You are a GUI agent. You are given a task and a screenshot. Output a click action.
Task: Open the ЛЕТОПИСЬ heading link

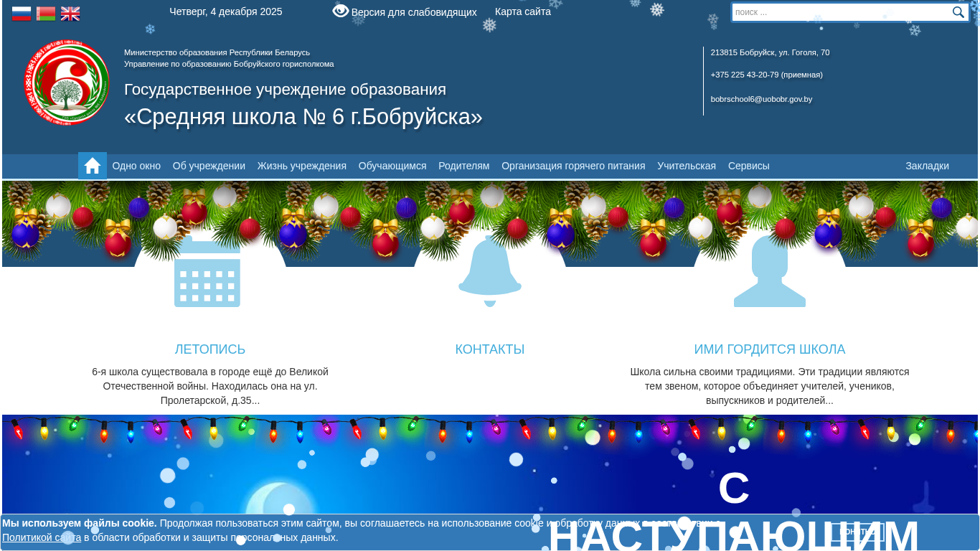point(210,349)
